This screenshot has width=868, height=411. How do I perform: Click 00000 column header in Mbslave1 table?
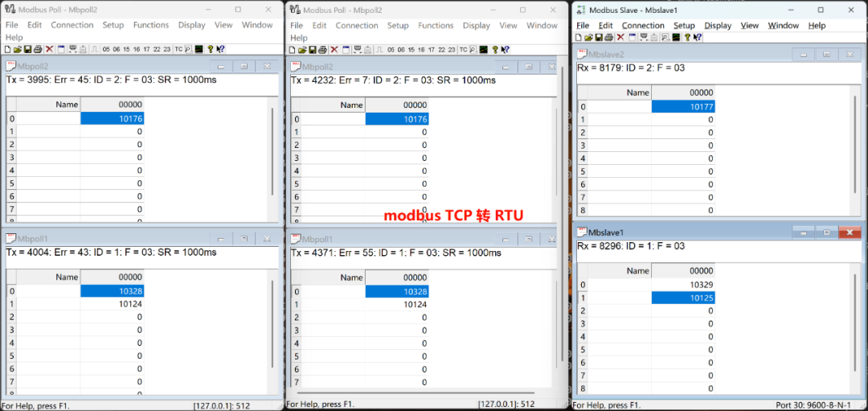[683, 271]
